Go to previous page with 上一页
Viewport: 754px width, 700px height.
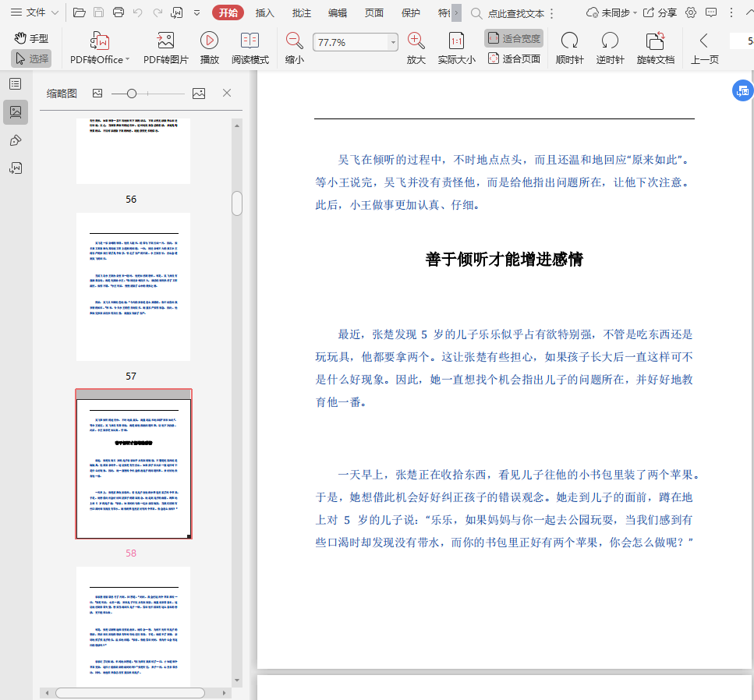coord(704,41)
